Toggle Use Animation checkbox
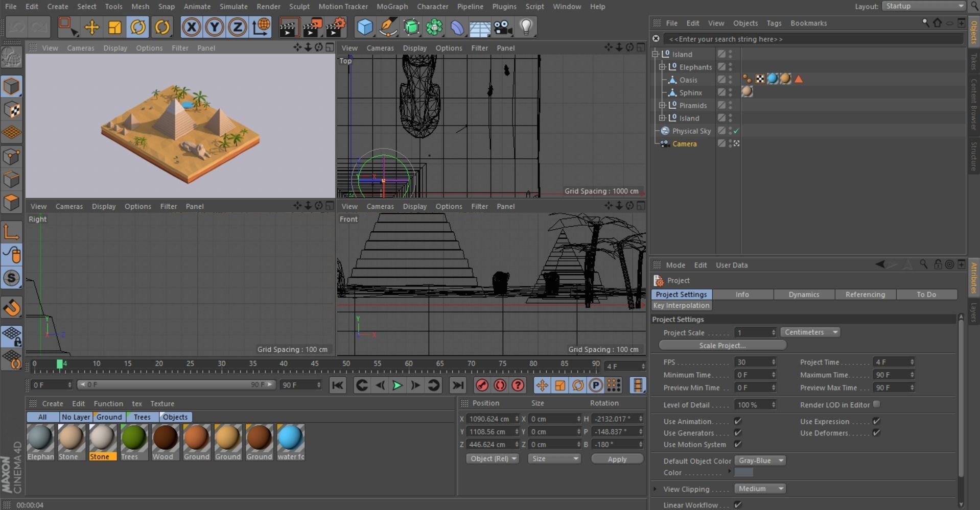Screen dimensions: 980x510 click(x=738, y=421)
